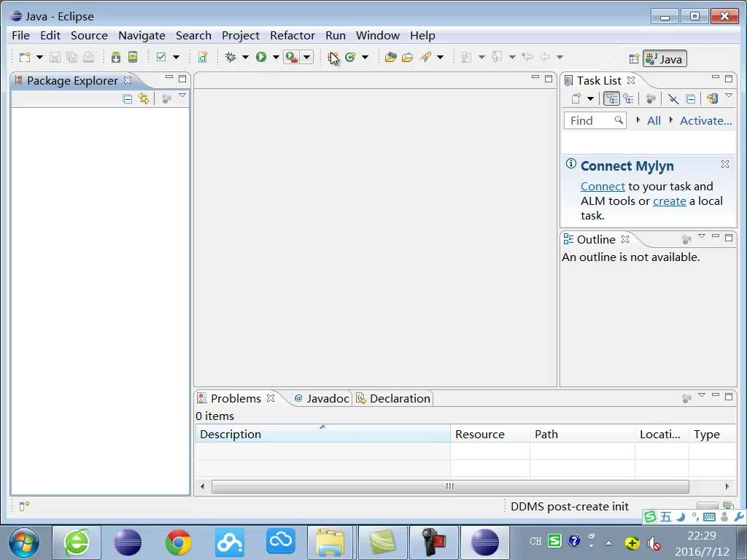Click Synchronize Changed icon in Task List
This screenshot has width=747, height=560.
(712, 98)
